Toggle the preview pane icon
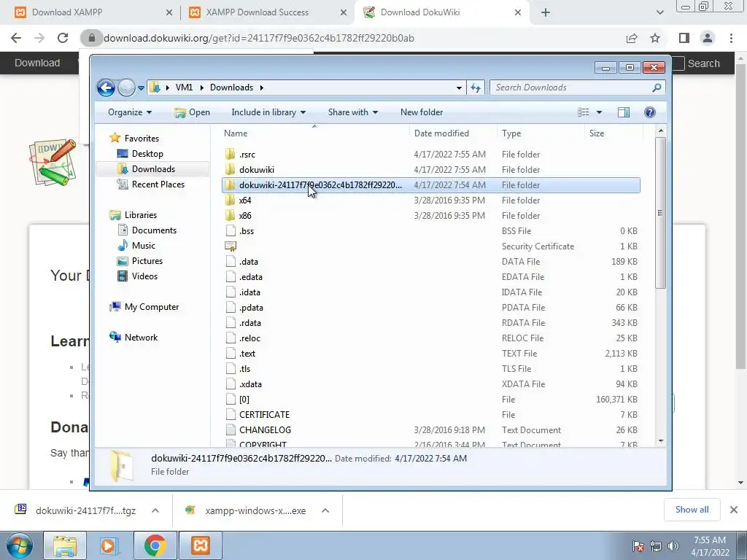 [x=624, y=112]
